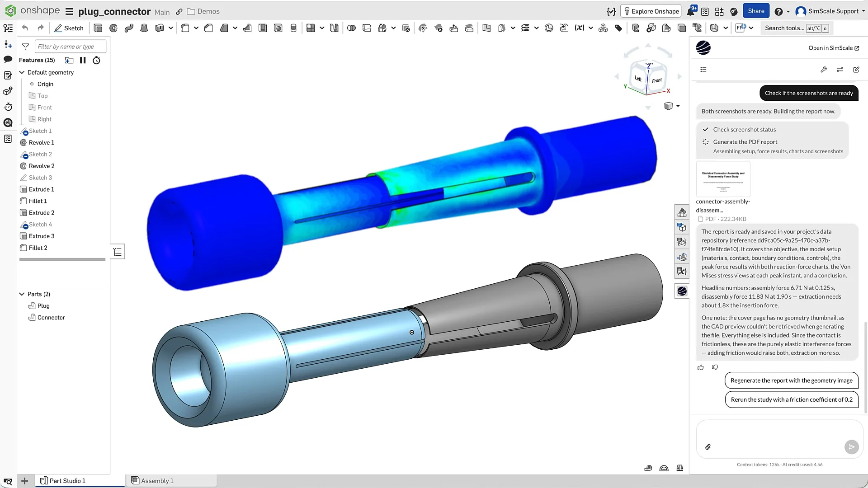Click Regenerate the report with the geometry image

coord(791,380)
